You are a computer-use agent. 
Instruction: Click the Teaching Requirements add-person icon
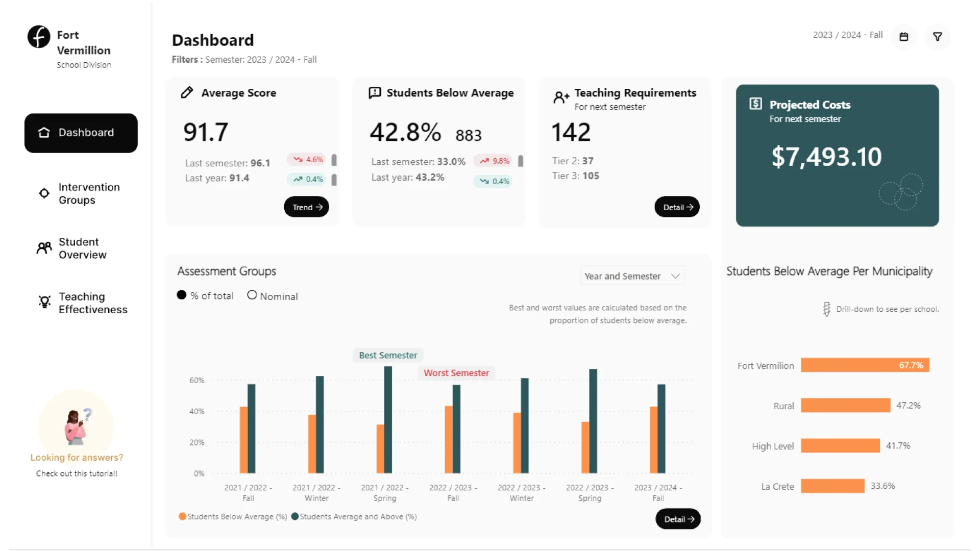pyautogui.click(x=561, y=97)
